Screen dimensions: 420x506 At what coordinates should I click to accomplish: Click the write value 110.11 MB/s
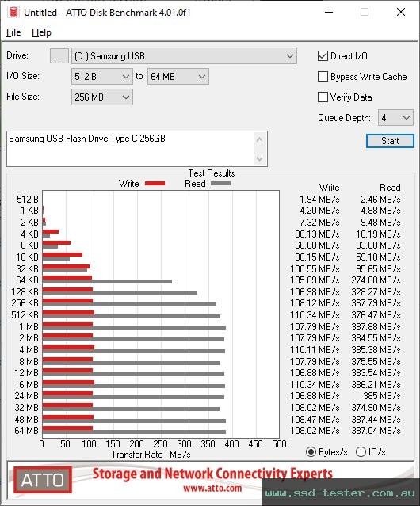[315, 349]
